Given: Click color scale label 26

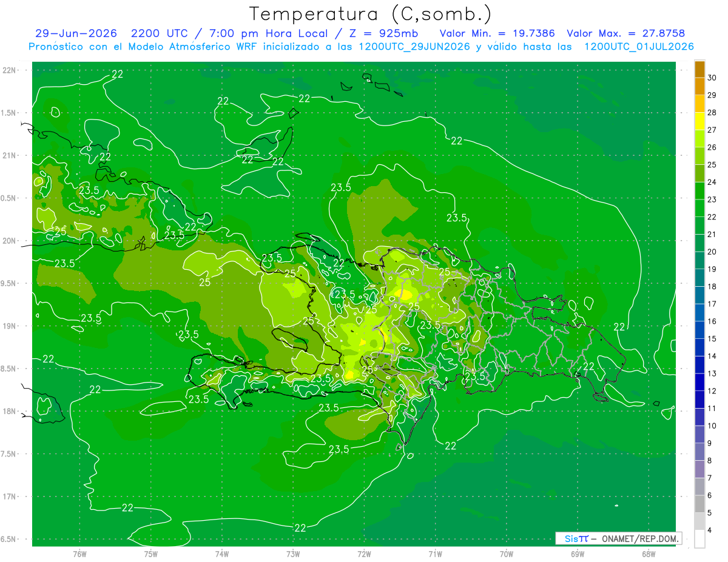Looking at the screenshot, I should [712, 147].
